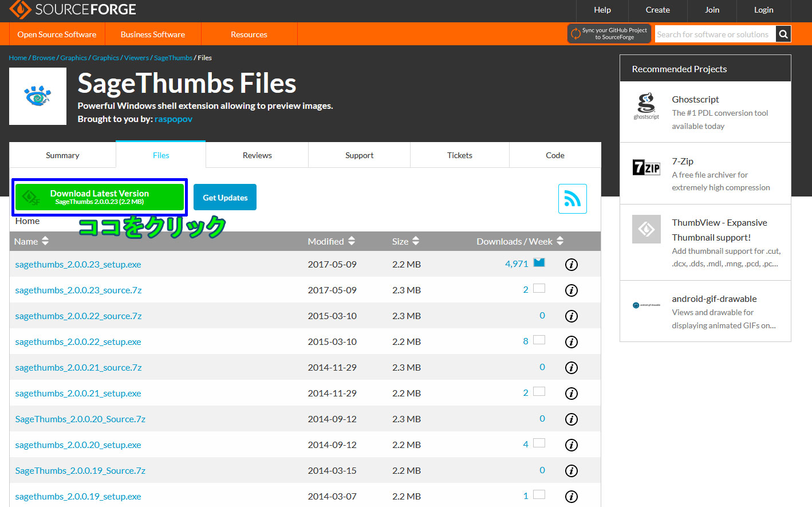Download sagethumbs_2.0.0.21_source.7z
Viewport: 812px width, 507px height.
(x=78, y=368)
